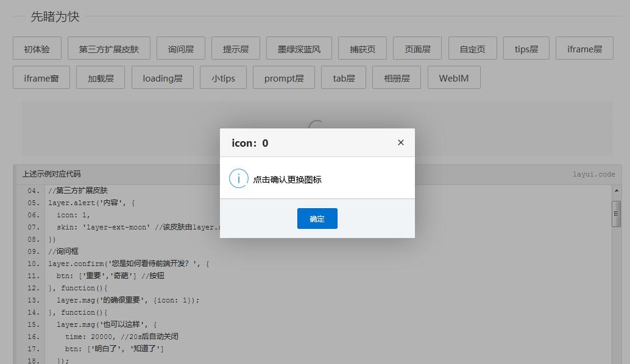The image size is (630, 364).
Task: Open the 第三方扩展皮肤 demo
Action: (108, 47)
